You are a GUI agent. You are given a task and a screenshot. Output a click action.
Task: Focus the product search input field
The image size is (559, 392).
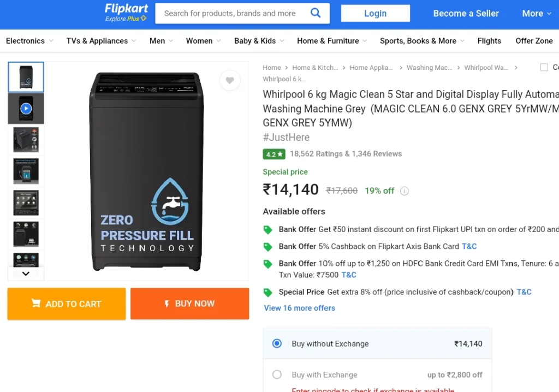tap(231, 14)
